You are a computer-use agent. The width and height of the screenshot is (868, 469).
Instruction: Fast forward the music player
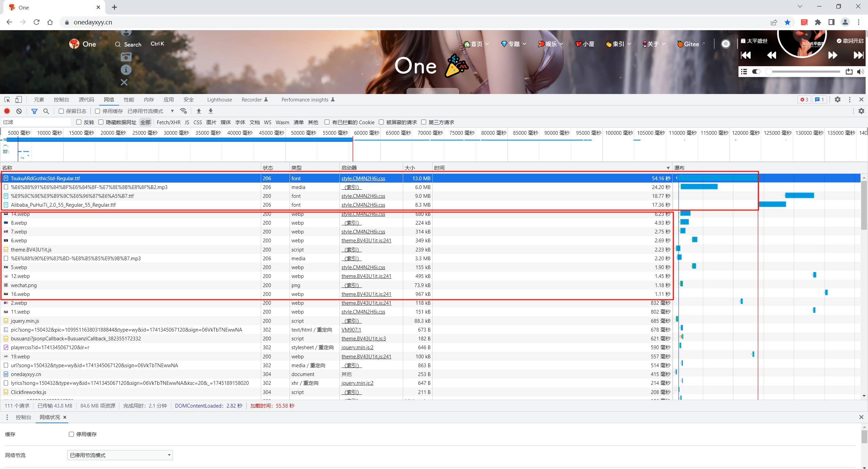click(833, 55)
